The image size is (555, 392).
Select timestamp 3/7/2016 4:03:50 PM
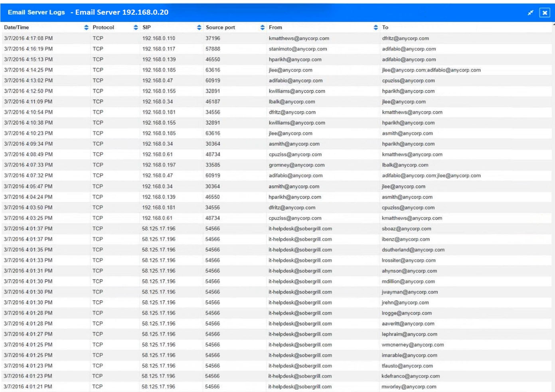coord(28,208)
